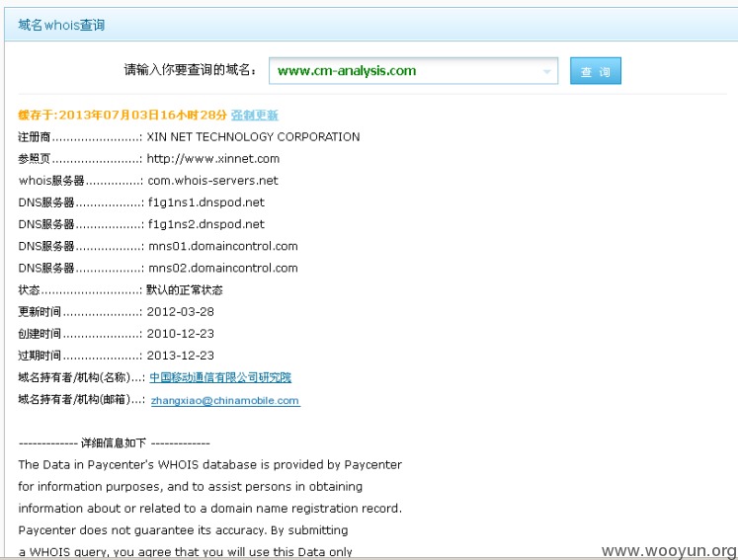Select DNS value mns02.domaincontrol.com

tap(223, 269)
